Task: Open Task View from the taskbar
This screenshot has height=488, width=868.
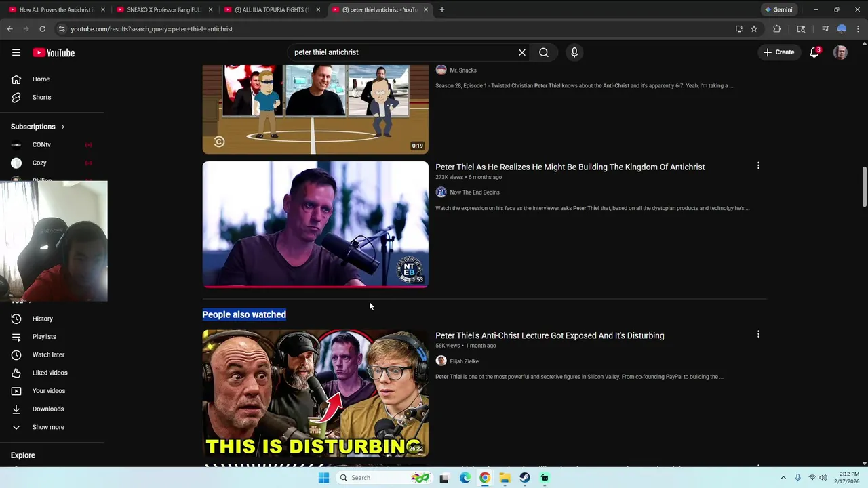Action: tap(444, 478)
